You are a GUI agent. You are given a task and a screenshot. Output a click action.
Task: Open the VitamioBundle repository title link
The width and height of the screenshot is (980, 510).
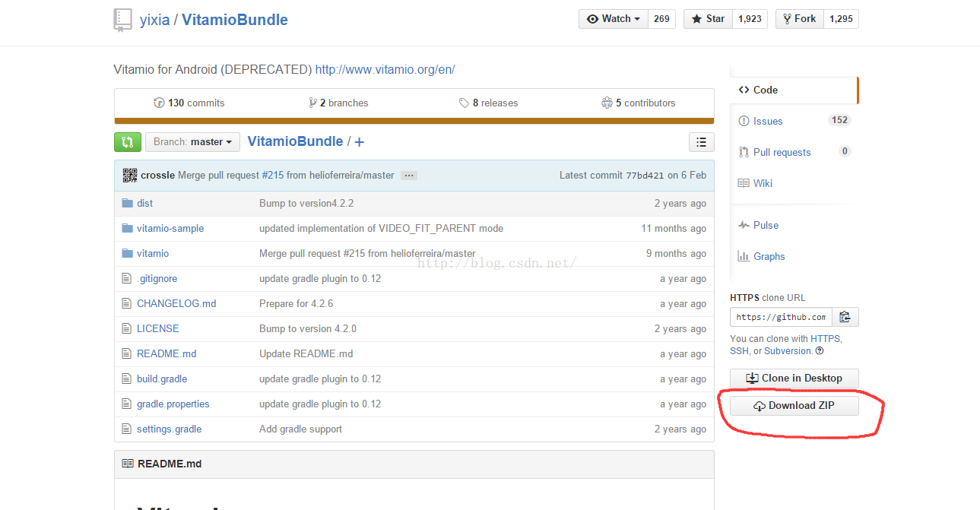[x=235, y=20]
